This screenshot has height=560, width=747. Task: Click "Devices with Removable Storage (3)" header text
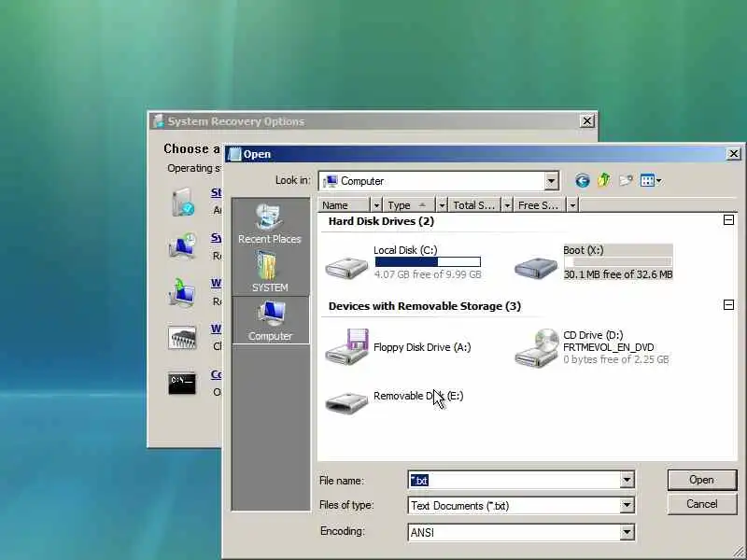pos(425,306)
